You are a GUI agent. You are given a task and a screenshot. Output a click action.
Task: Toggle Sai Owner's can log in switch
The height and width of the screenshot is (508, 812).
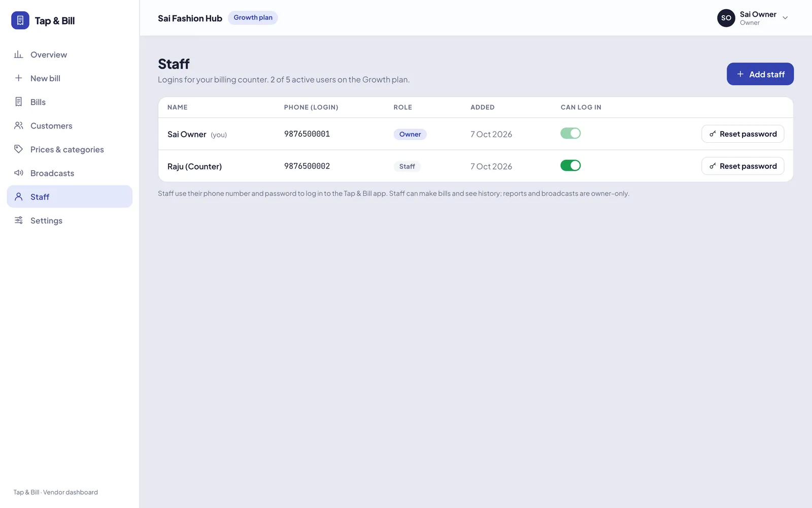570,133
